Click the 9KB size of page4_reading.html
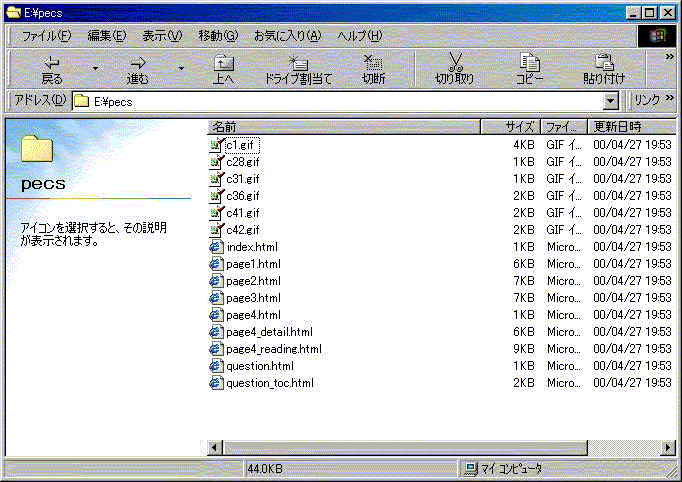Viewport: 682px width, 482px height. pos(524,349)
